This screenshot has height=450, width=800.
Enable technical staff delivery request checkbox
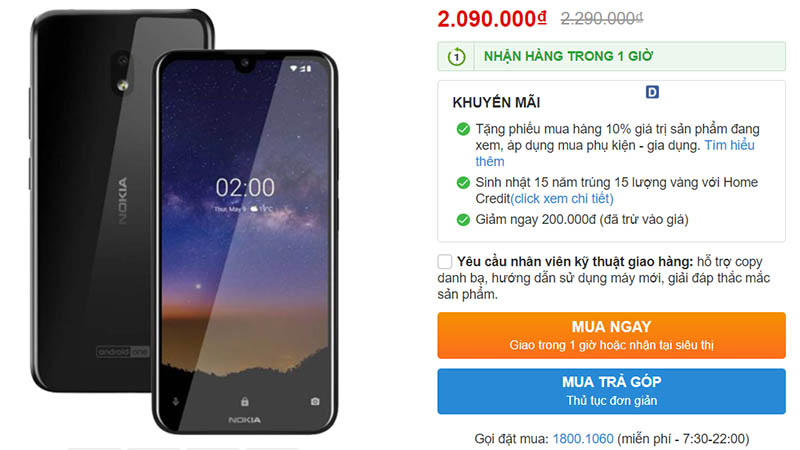click(444, 262)
